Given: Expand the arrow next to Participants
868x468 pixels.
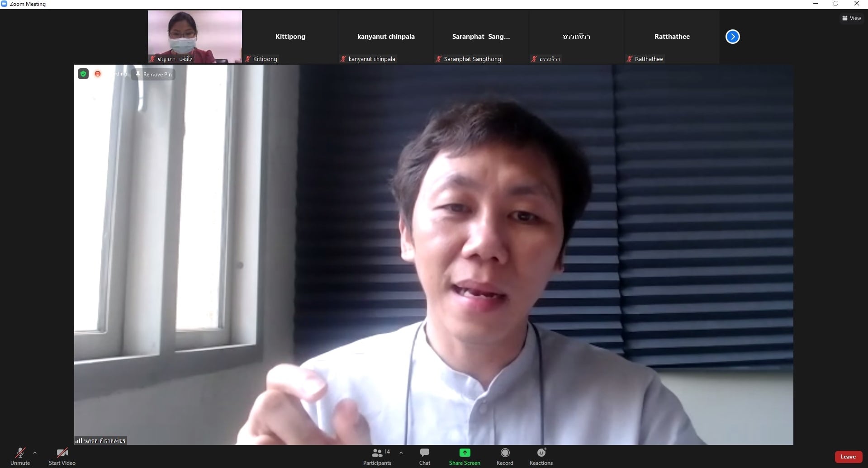Looking at the screenshot, I should 401,453.
